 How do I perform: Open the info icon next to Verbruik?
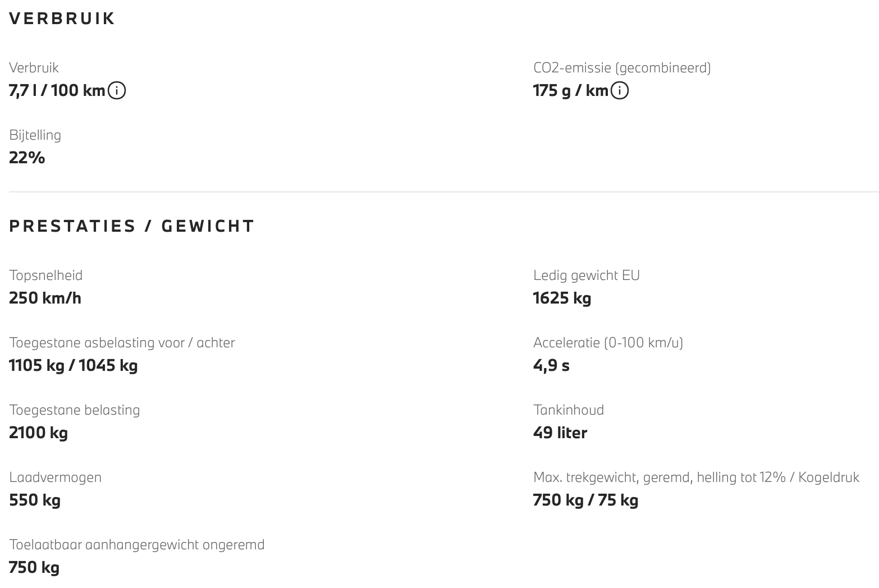point(117,90)
